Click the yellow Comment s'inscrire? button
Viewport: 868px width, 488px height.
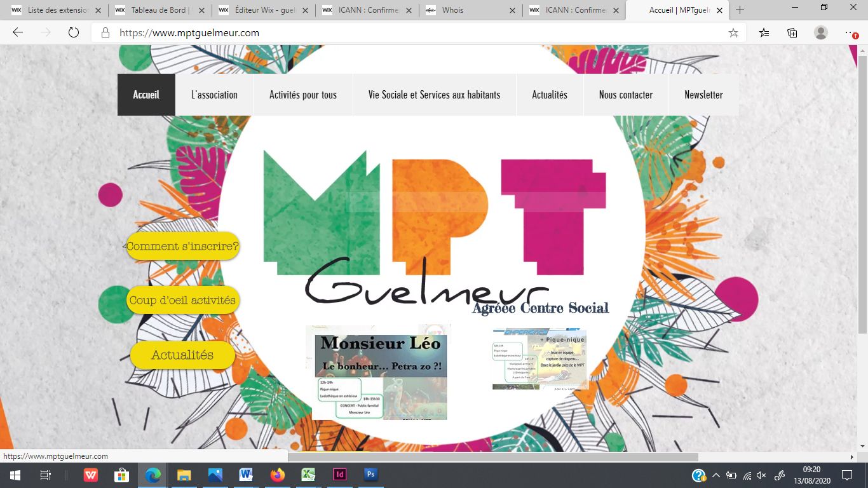coord(182,246)
